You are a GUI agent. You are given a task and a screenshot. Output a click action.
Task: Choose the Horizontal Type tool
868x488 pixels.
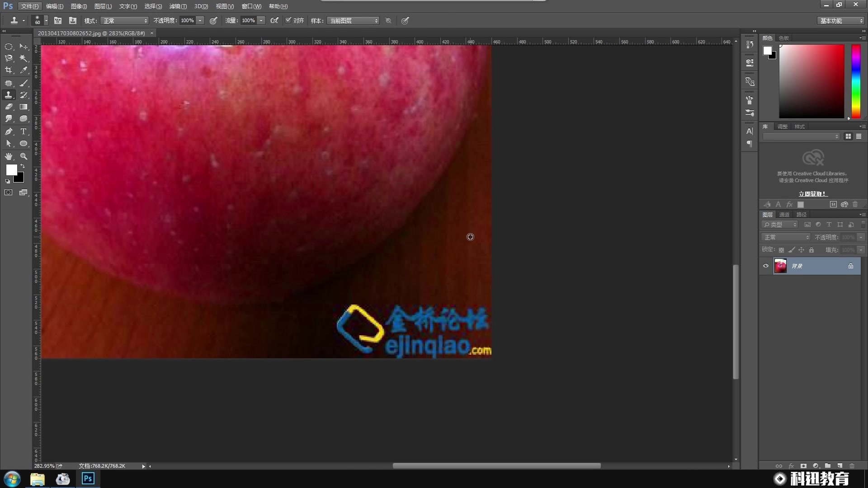tap(24, 131)
